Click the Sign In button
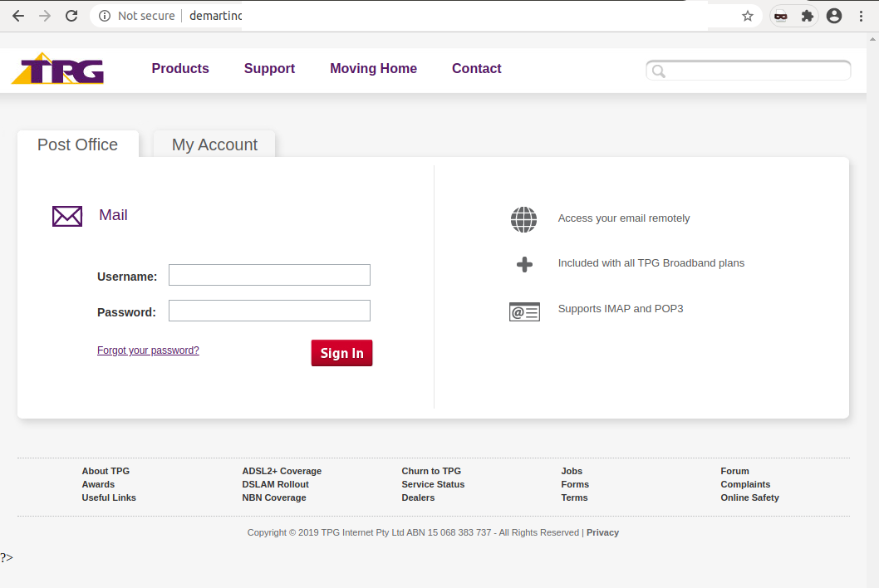 (341, 352)
